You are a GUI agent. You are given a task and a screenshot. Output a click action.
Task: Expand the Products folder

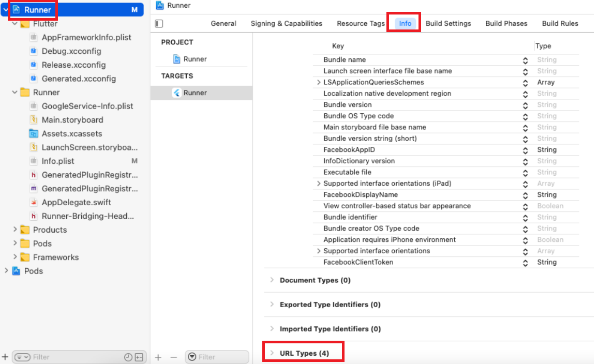(14, 230)
